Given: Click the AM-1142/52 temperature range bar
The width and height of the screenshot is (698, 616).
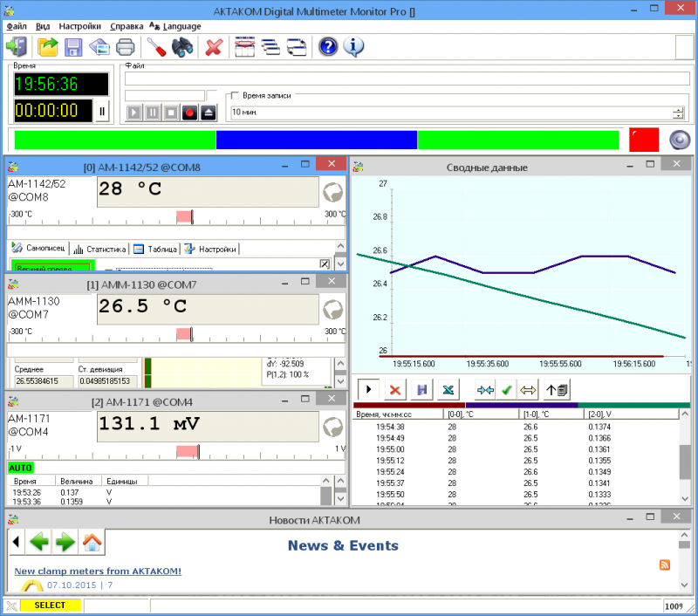Looking at the screenshot, I should [177, 217].
